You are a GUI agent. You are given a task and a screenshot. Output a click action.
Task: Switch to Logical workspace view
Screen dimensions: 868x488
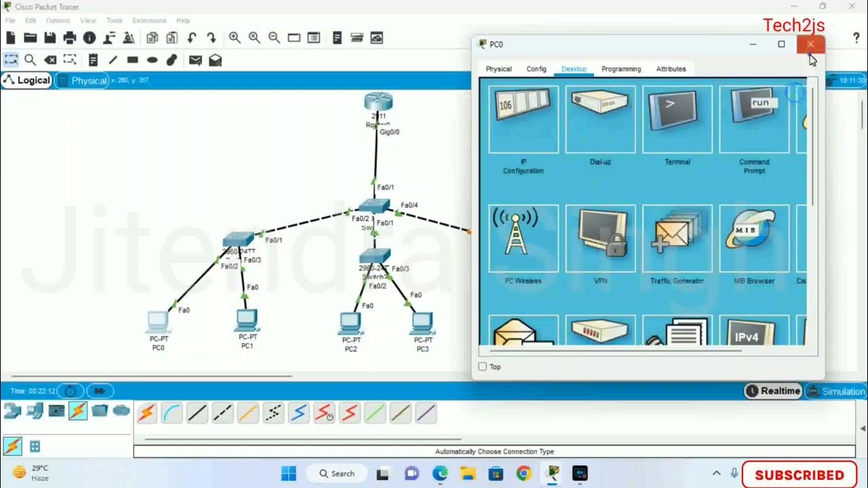[26, 80]
